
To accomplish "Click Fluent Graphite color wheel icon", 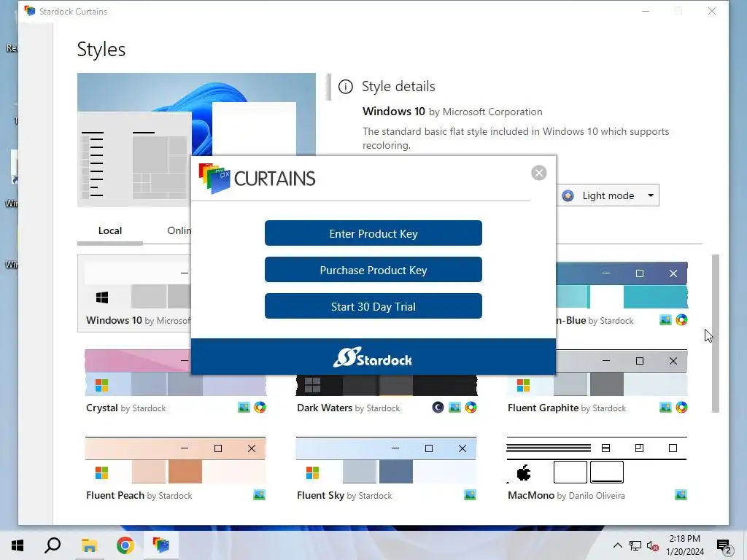I will click(682, 407).
